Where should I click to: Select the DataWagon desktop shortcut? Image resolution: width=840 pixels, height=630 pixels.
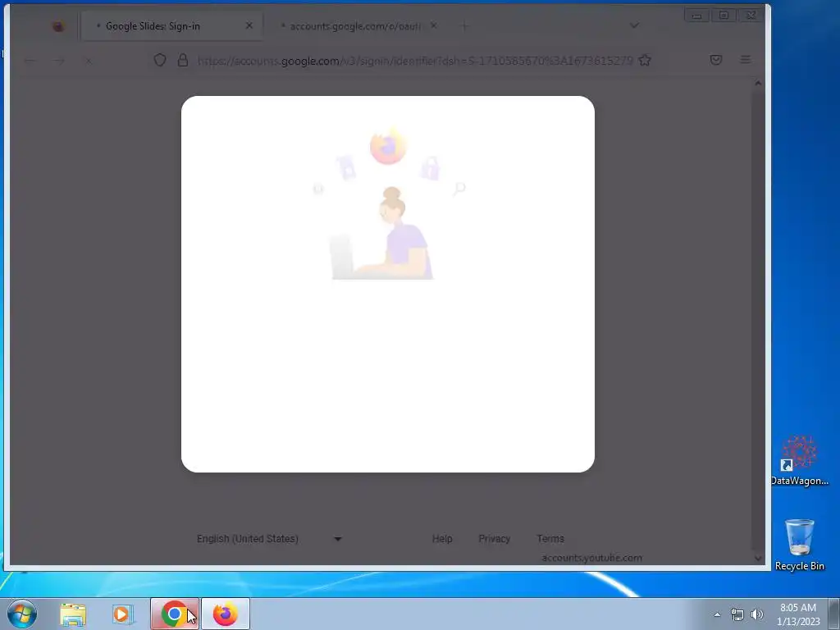pos(799,461)
